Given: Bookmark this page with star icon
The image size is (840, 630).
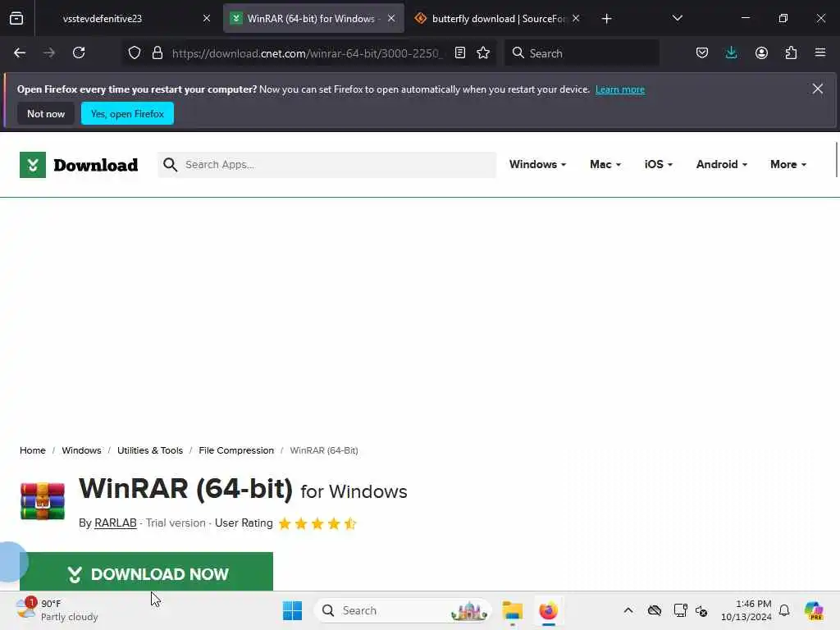Looking at the screenshot, I should pyautogui.click(x=483, y=53).
